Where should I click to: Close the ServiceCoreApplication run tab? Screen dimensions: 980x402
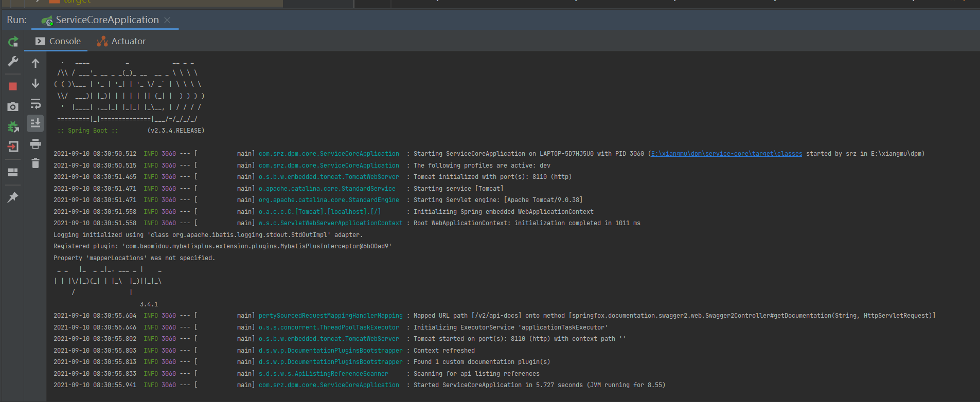pyautogui.click(x=167, y=20)
